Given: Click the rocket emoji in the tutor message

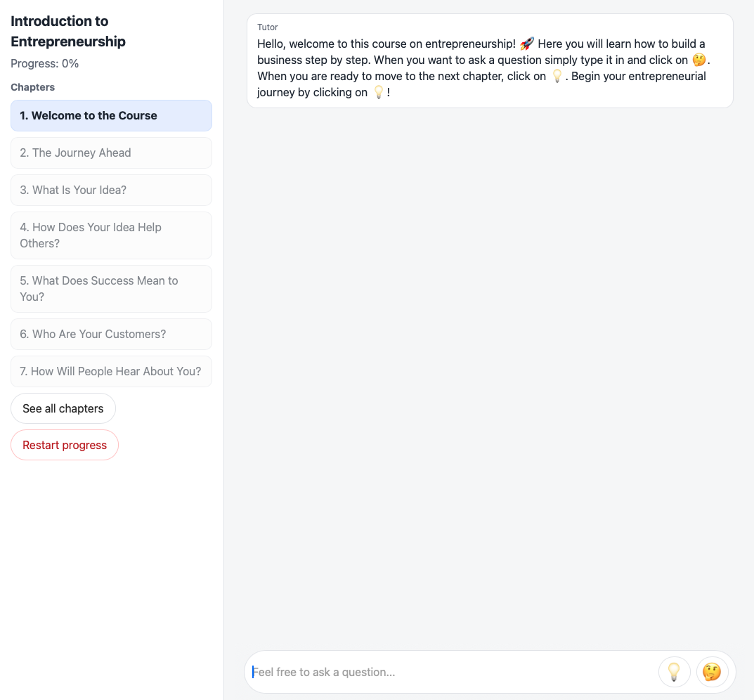Looking at the screenshot, I should pos(527,44).
